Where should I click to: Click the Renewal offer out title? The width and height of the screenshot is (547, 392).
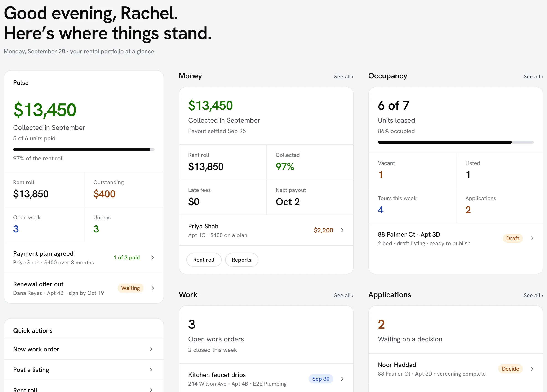(38, 284)
